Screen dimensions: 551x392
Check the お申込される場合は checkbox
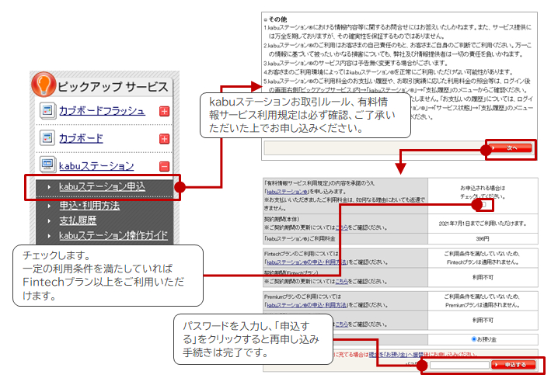[x=484, y=204]
